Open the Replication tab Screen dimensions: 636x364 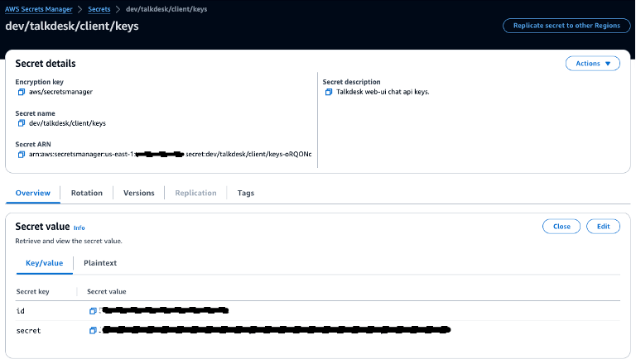[x=196, y=193]
